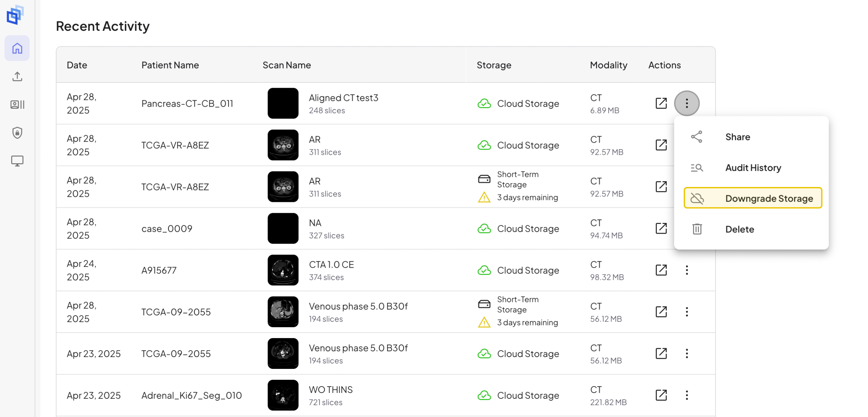Click Short-Term Storage drive icon in Venous phase row
This screenshot has height=417, width=868.
(x=484, y=304)
